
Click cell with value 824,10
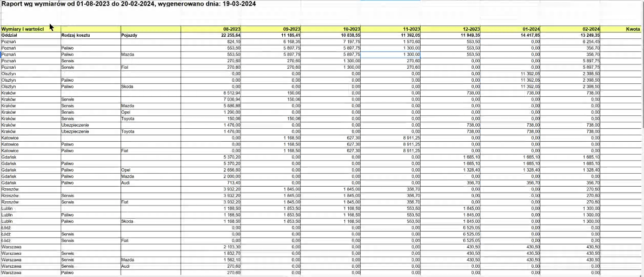point(211,42)
